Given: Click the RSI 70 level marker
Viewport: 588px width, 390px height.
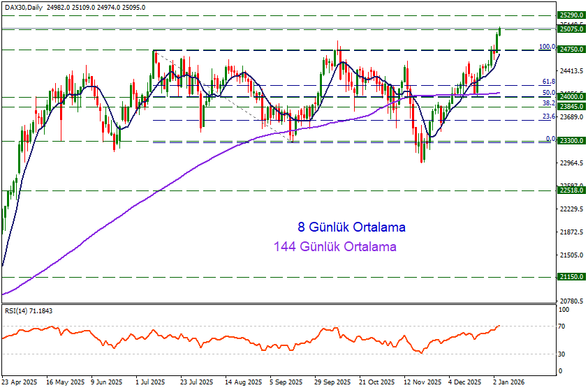Looking at the screenshot, I should (561, 326).
